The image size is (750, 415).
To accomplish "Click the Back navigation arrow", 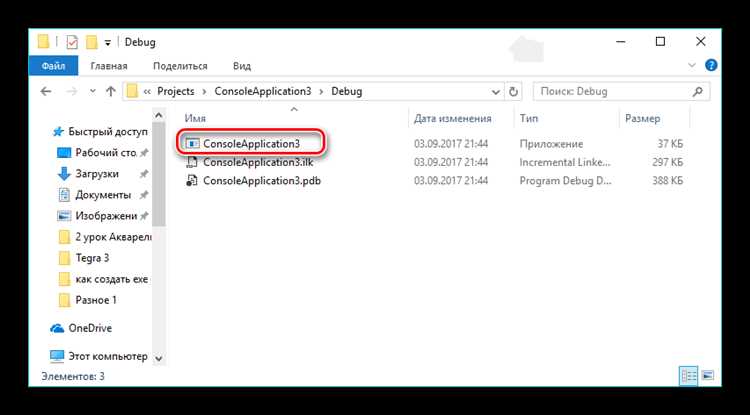I will (x=46, y=91).
